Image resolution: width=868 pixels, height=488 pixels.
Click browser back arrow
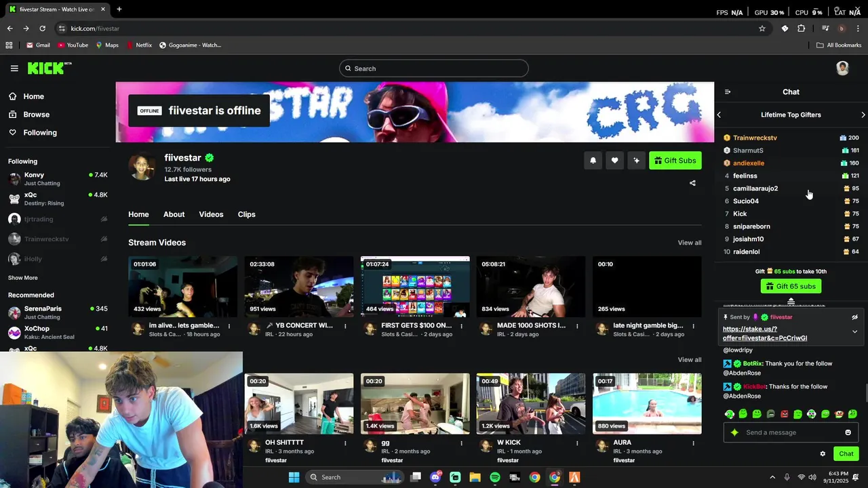[x=9, y=28]
